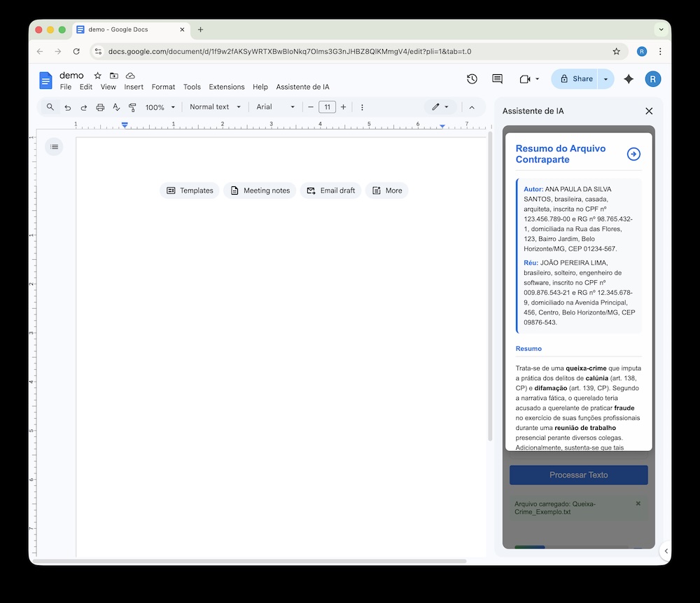Open the editing mode pencil dropdown
Viewport: 700px width, 603px height.
tap(440, 107)
